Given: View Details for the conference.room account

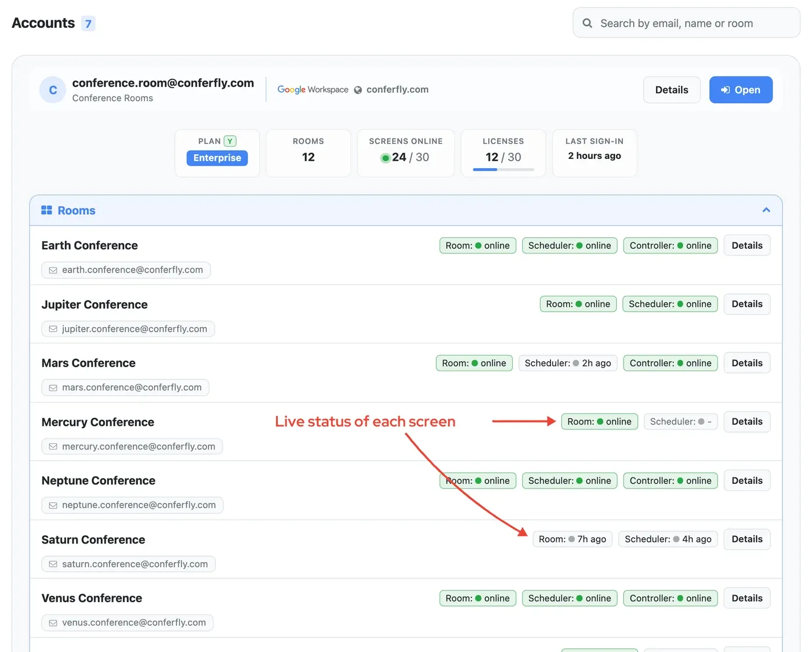Looking at the screenshot, I should click(x=672, y=90).
